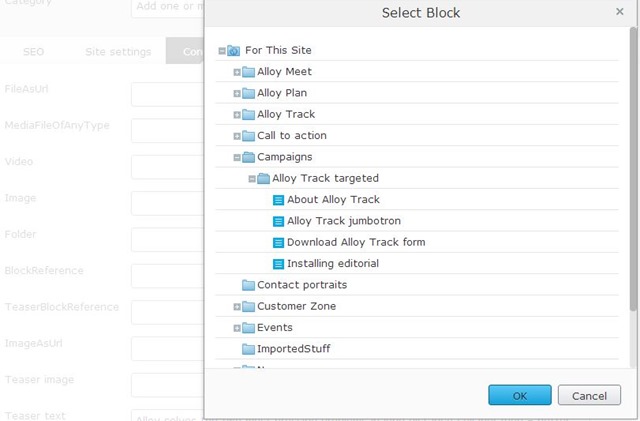Expand the Call to action folder

[x=237, y=136]
